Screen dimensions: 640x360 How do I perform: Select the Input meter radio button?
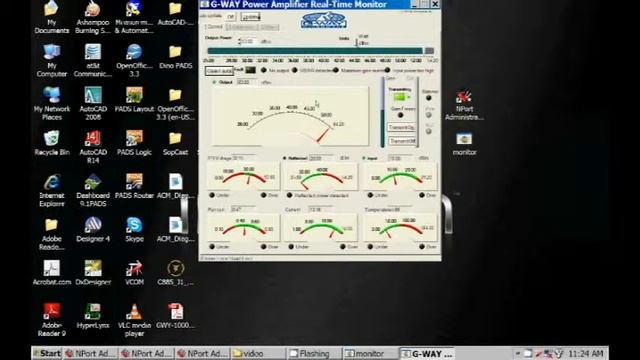364,158
